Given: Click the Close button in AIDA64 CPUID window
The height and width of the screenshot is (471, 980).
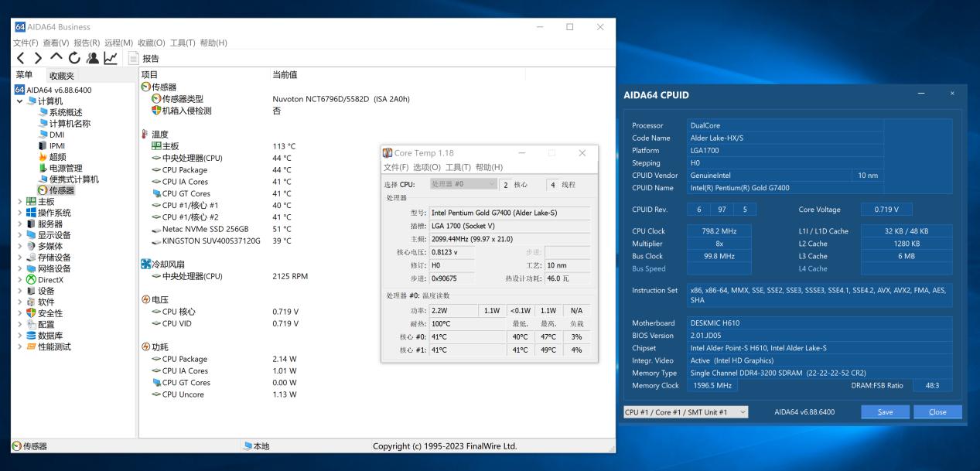Looking at the screenshot, I should click(x=937, y=412).
